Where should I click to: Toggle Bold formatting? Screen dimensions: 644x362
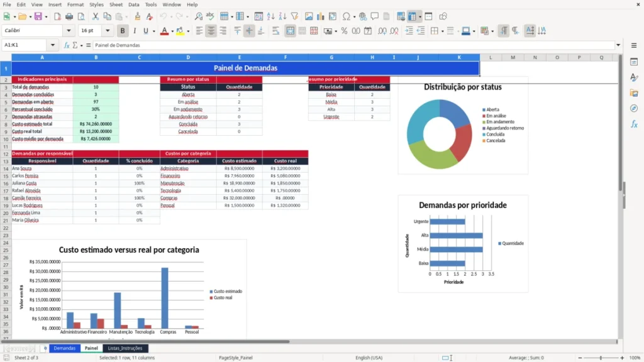coord(123,31)
